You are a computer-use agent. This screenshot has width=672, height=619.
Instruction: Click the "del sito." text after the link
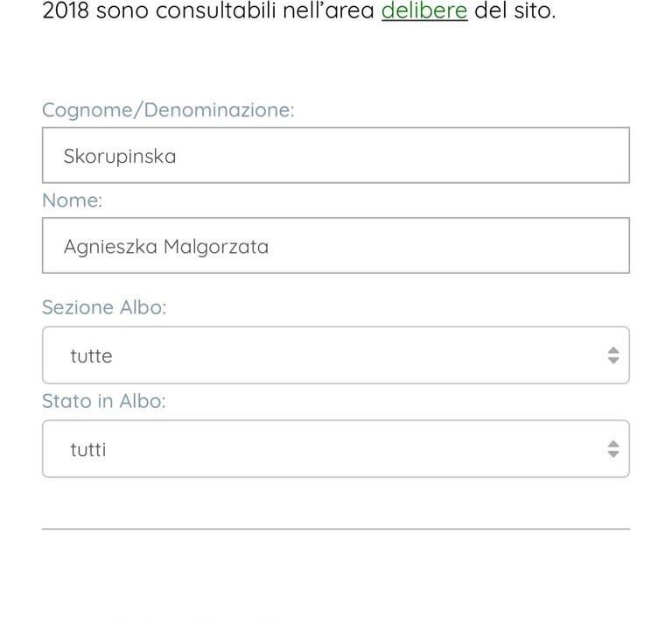coord(514,11)
